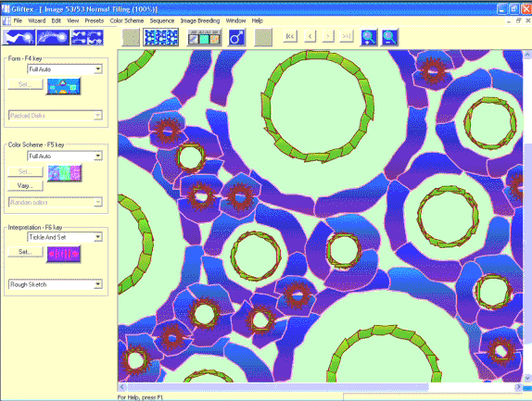Click the horizontal scrollbar left arrow
The height and width of the screenshot is (401, 532).
pyautogui.click(x=122, y=387)
